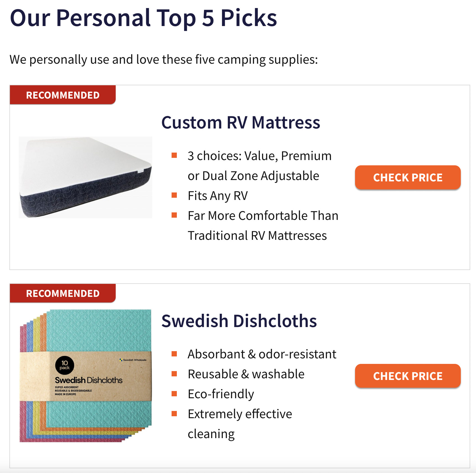The height and width of the screenshot is (473, 476).
Task: Click the Custom RV Mattress product photo
Action: pyautogui.click(x=86, y=177)
